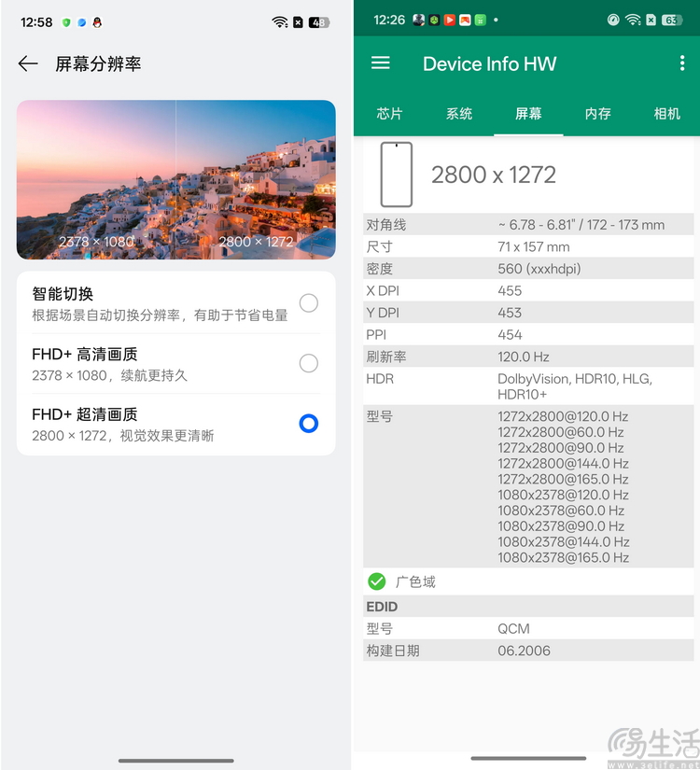The height and width of the screenshot is (770, 700).
Task: Tap the phone outline icon beside 2800 x 1272
Action: 396,175
